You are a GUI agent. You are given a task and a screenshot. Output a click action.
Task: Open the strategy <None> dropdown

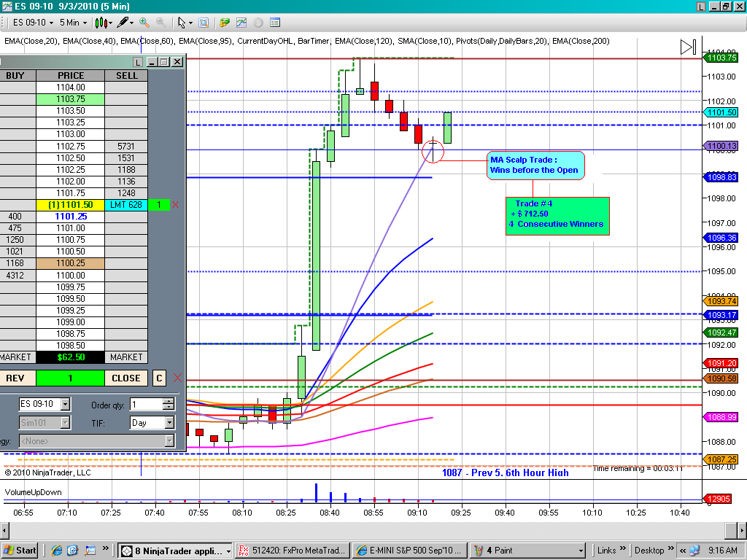pos(97,441)
